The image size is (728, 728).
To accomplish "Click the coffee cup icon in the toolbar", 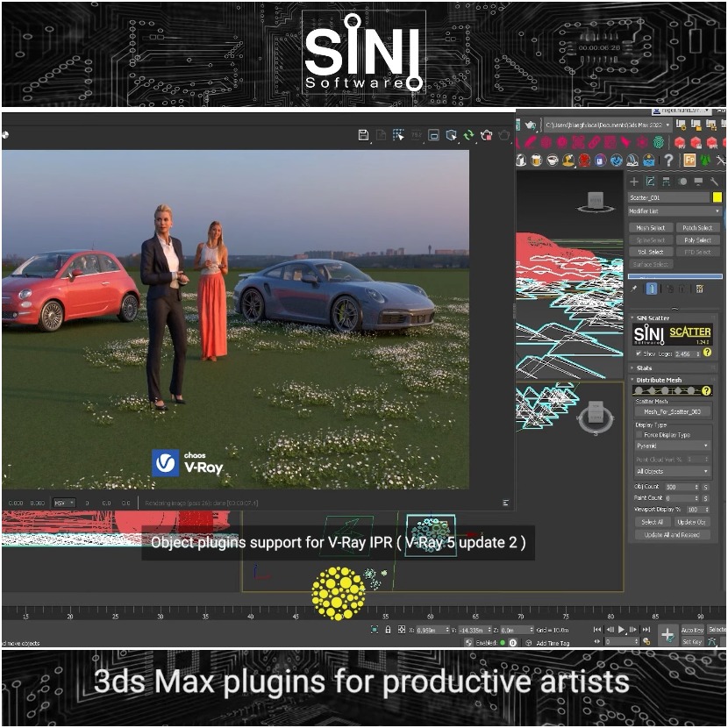I will (x=552, y=161).
